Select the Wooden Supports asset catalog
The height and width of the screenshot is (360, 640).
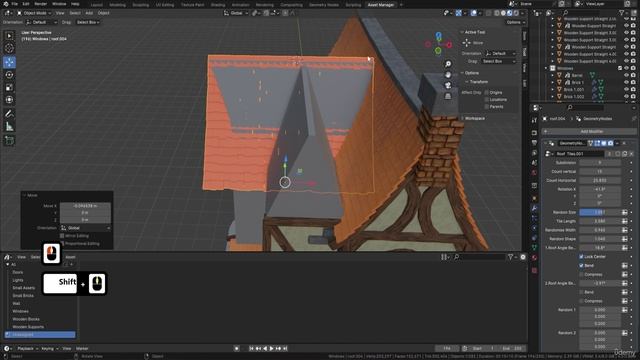[28, 327]
